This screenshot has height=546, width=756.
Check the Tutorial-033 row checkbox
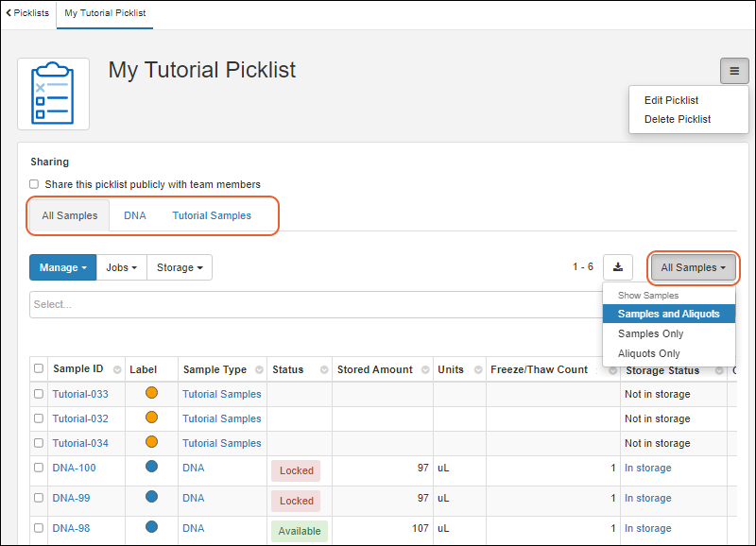pos(39,394)
